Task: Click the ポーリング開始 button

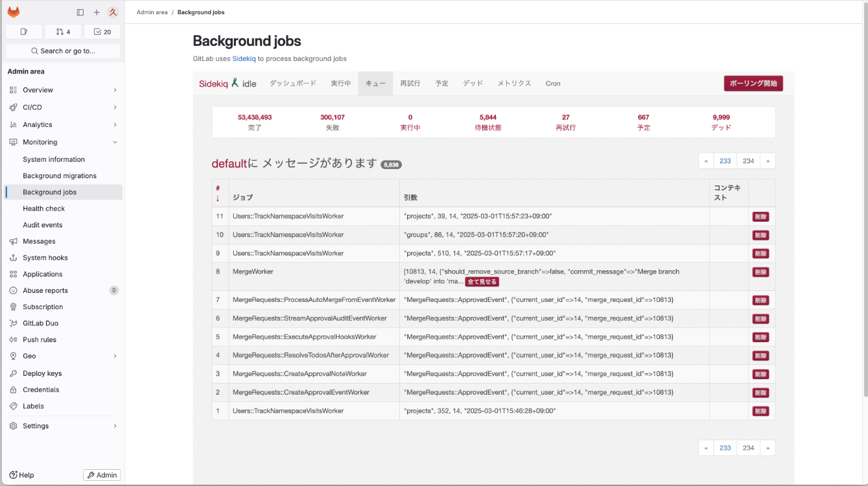Action: (753, 84)
